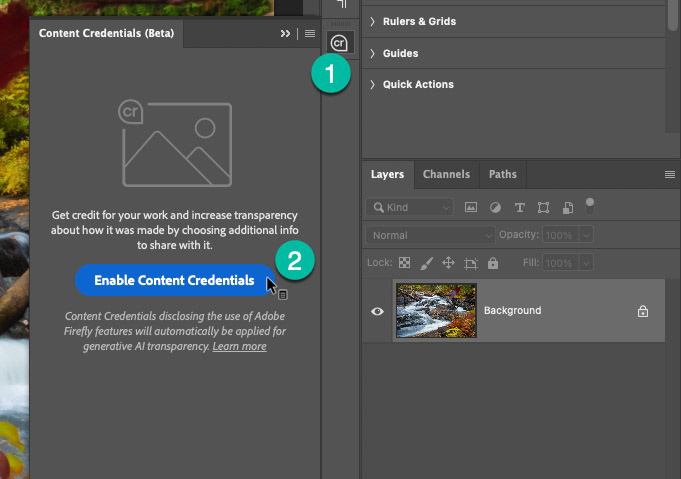Open the Content Credentials panel icon
Viewport: 681px width, 479px height.
[340, 43]
